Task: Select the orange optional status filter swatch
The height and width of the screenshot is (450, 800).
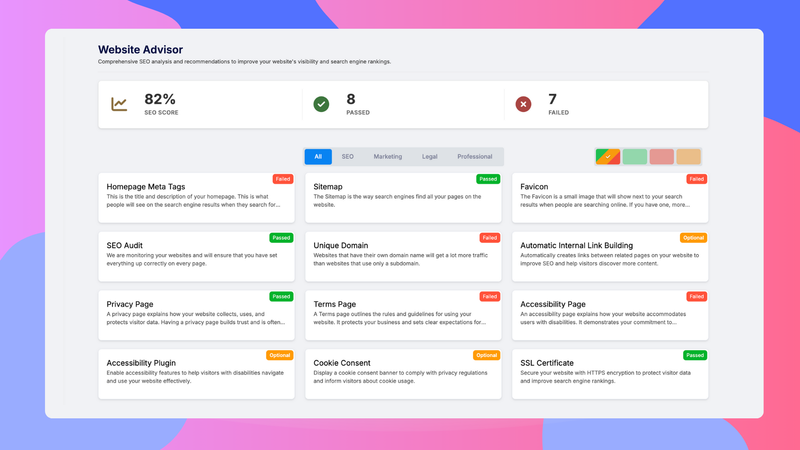Action: pos(688,156)
